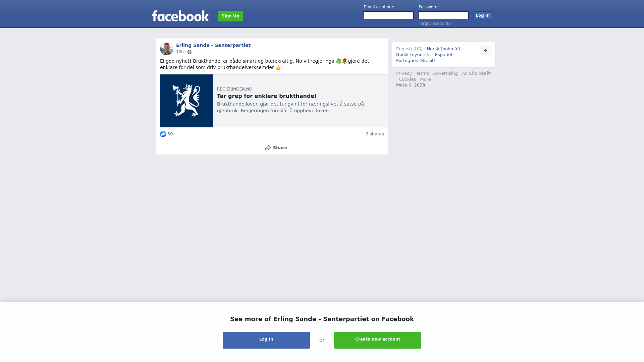644x362 pixels.
Task: Open the add language plus button
Action: click(485, 51)
